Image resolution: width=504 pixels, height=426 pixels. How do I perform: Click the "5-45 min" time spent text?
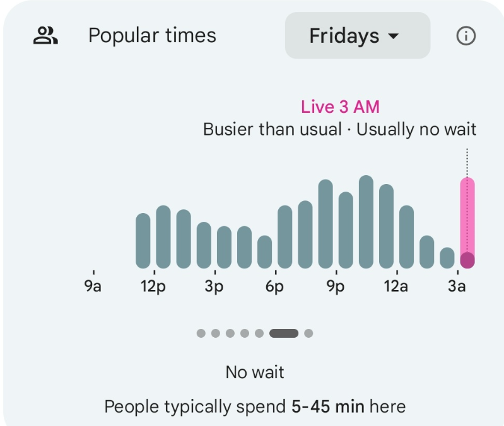[328, 406]
